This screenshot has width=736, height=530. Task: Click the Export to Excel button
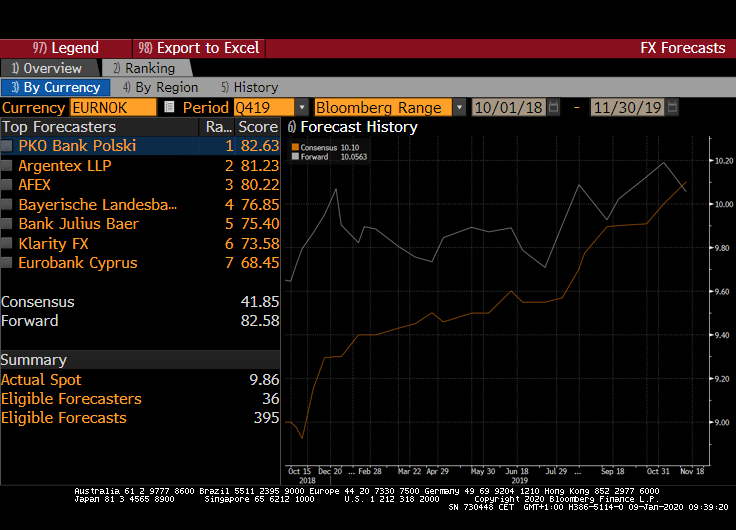click(199, 48)
